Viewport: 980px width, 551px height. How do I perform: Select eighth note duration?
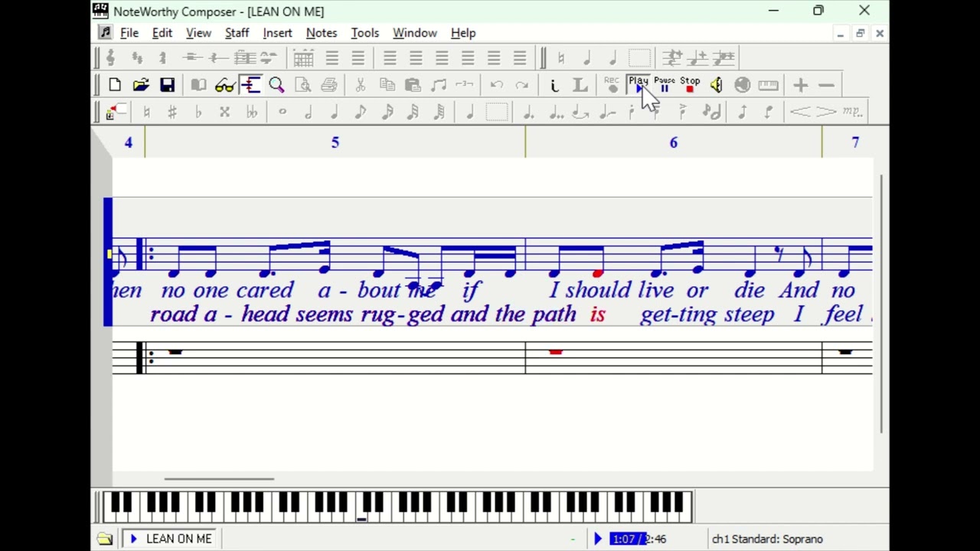click(x=361, y=112)
